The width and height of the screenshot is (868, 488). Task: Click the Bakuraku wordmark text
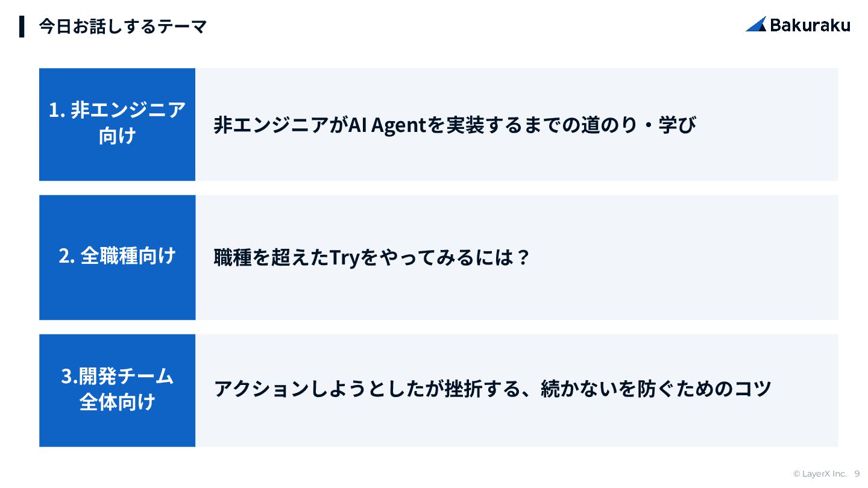coord(810,25)
